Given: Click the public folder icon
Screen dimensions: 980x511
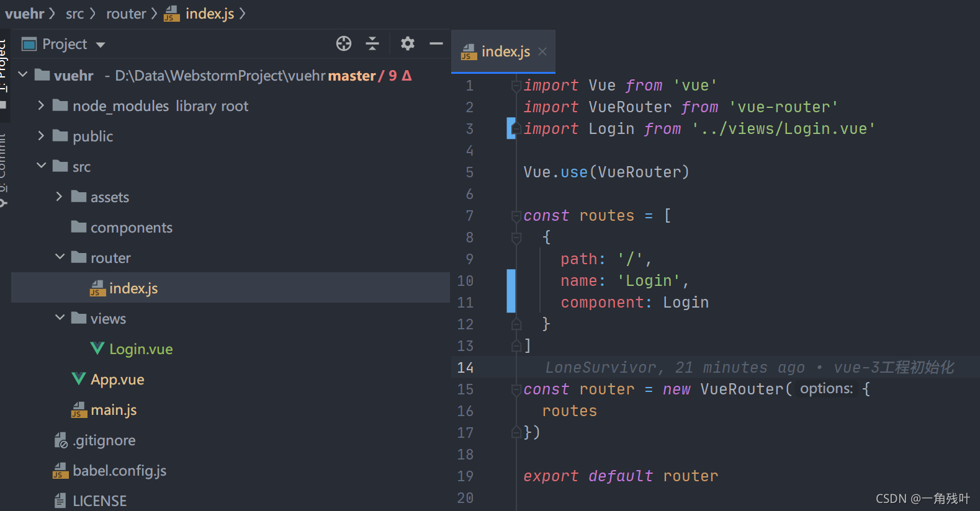Looking at the screenshot, I should 60,135.
